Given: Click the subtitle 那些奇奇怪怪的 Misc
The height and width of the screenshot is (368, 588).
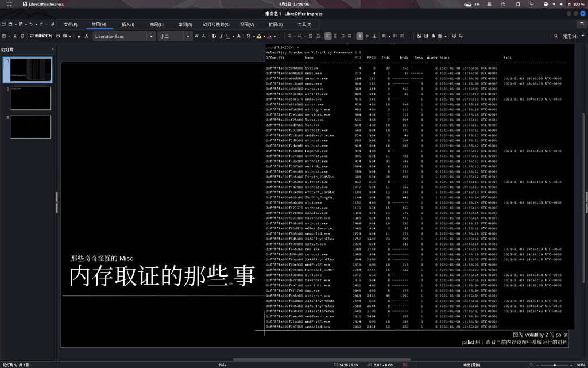Looking at the screenshot, I should tap(102, 258).
